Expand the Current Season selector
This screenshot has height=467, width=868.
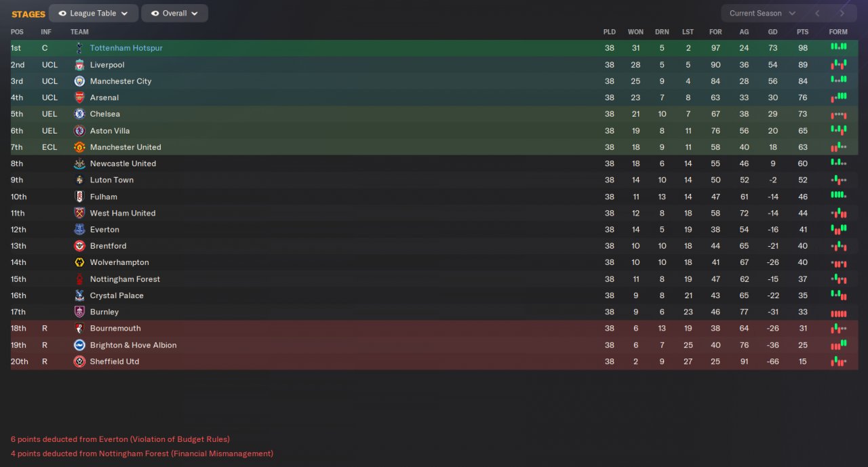coord(762,14)
